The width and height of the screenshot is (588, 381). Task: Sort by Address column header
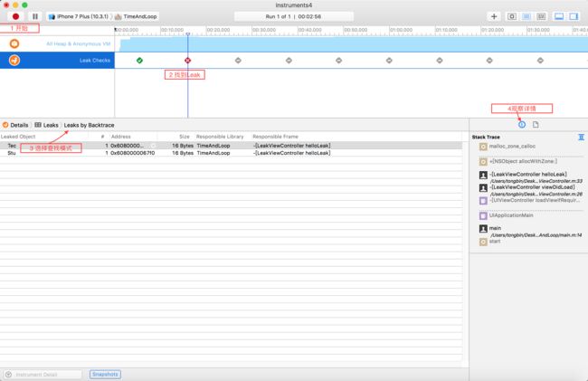[x=120, y=137]
